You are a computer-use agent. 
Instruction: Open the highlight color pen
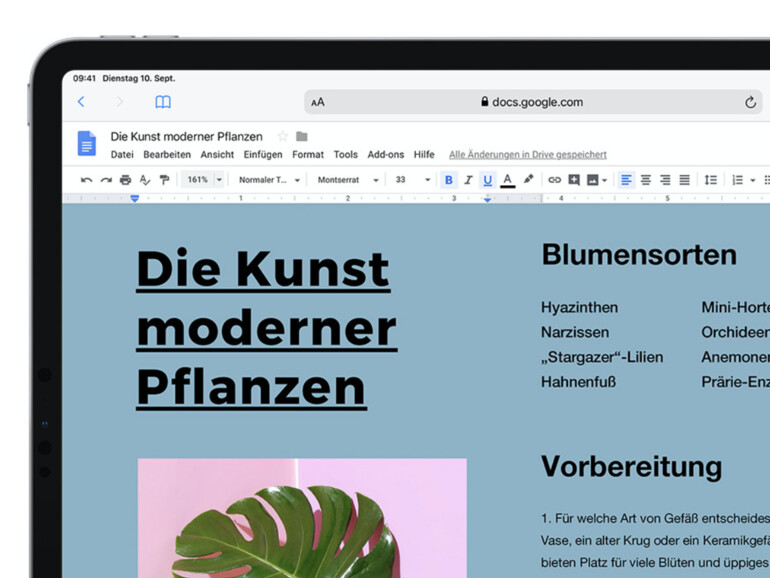(528, 179)
